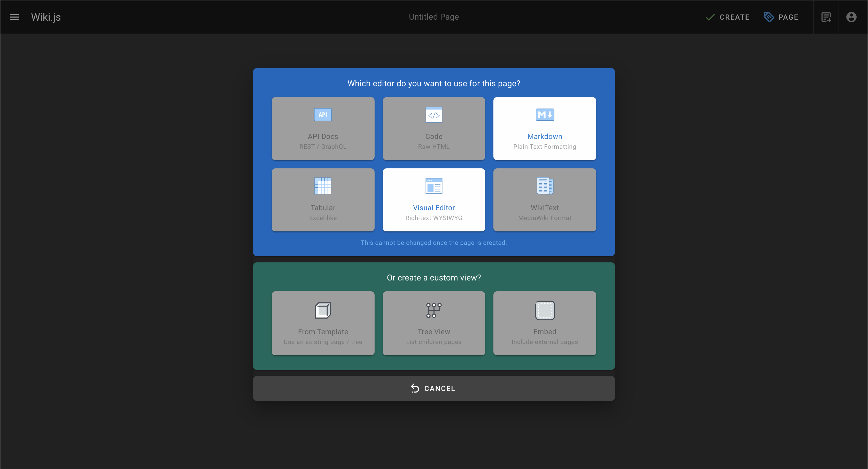Click the Embed dashed-square icon
The height and width of the screenshot is (469, 868).
click(545, 310)
